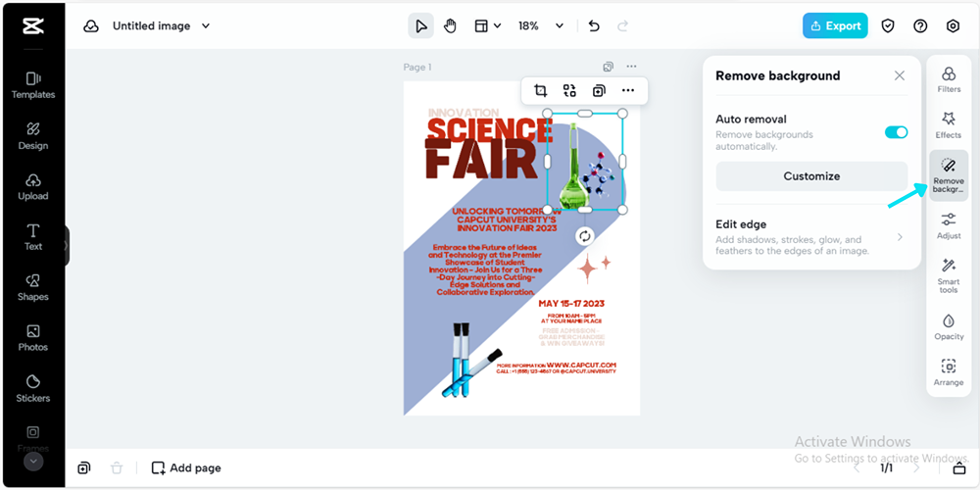Undo the last action
Image resolution: width=980 pixels, height=490 pixels.
pos(595,26)
